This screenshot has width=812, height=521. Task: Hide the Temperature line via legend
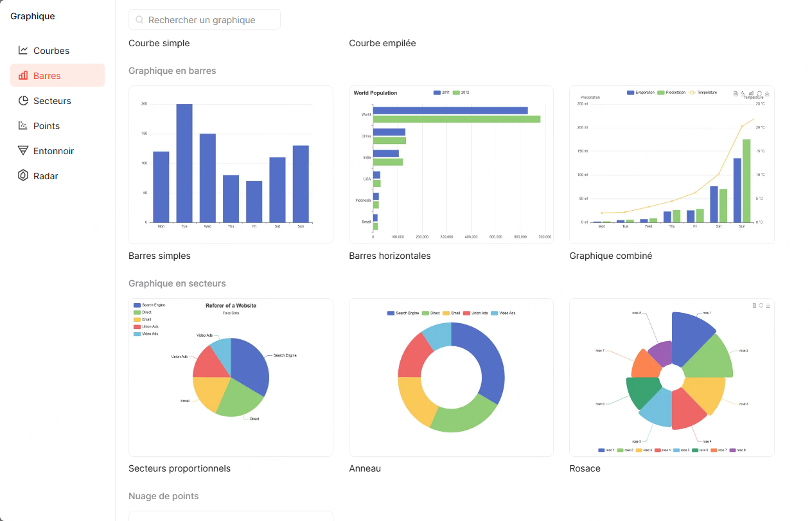pyautogui.click(x=703, y=93)
